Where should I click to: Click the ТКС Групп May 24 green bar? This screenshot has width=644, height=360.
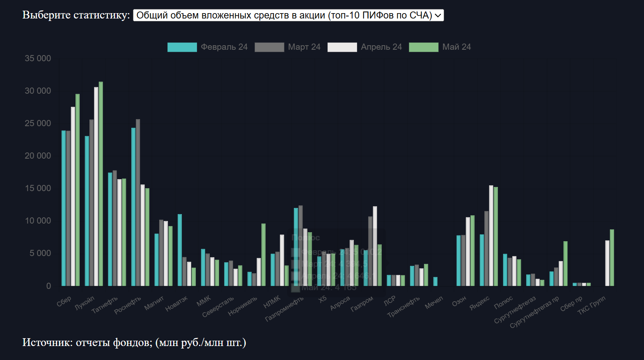pos(612,258)
